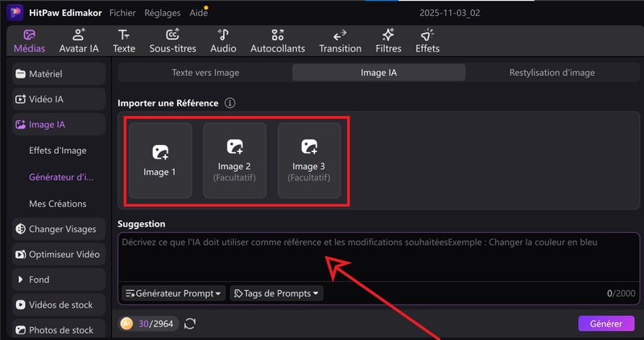The image size is (644, 340).
Task: Open the Aide menu
Action: click(x=198, y=13)
